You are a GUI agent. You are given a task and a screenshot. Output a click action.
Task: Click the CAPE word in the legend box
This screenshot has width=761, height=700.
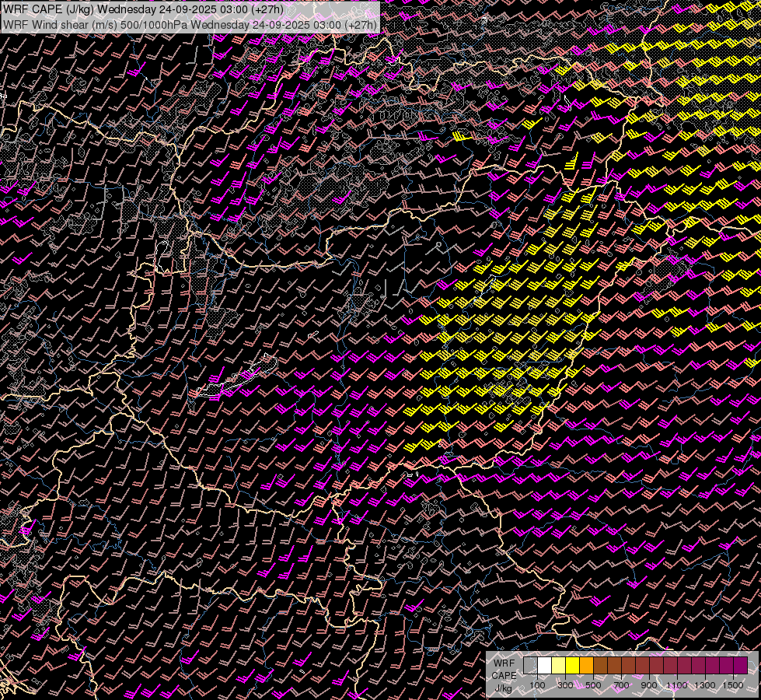(503, 675)
